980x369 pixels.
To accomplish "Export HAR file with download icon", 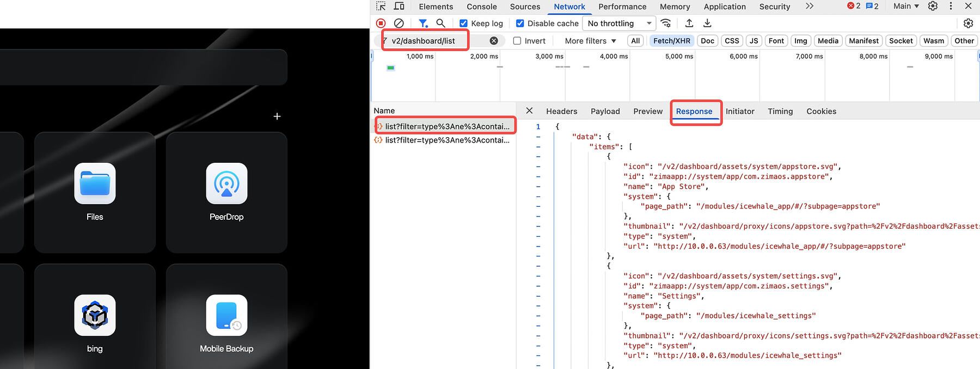I will click(x=707, y=23).
